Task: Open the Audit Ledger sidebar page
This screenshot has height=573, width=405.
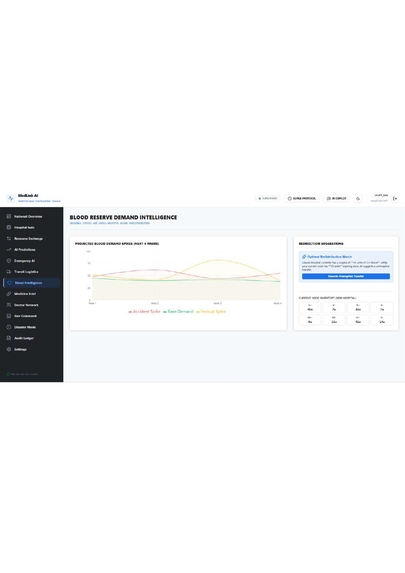Action: click(x=31, y=338)
